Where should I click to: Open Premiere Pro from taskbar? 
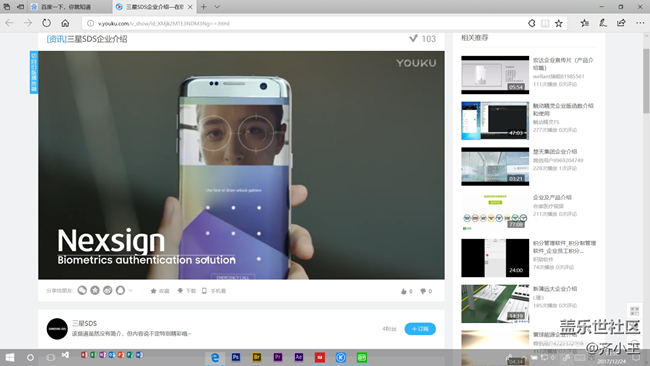point(278,357)
